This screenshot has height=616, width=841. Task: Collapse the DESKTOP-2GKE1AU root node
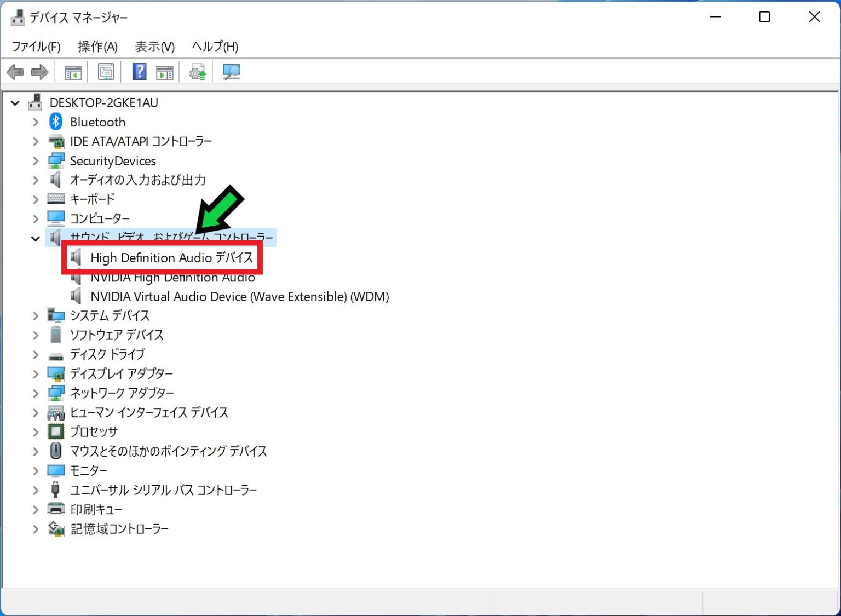point(15,103)
